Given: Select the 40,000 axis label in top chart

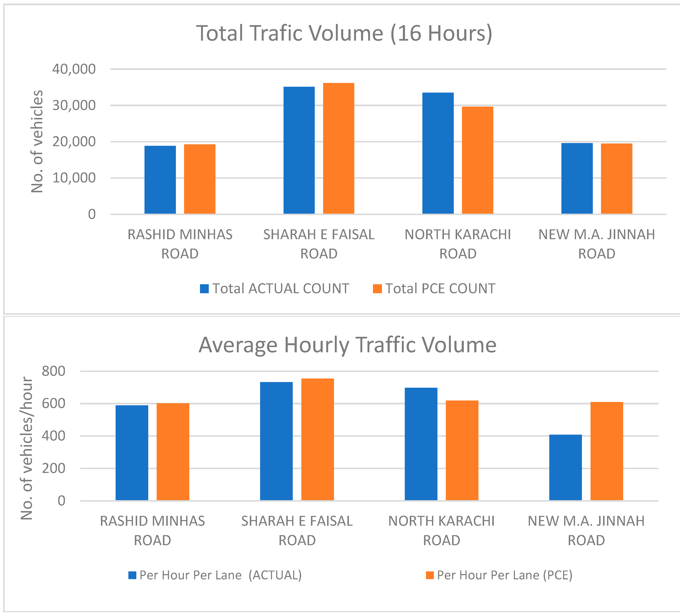Looking at the screenshot, I should click(74, 69).
